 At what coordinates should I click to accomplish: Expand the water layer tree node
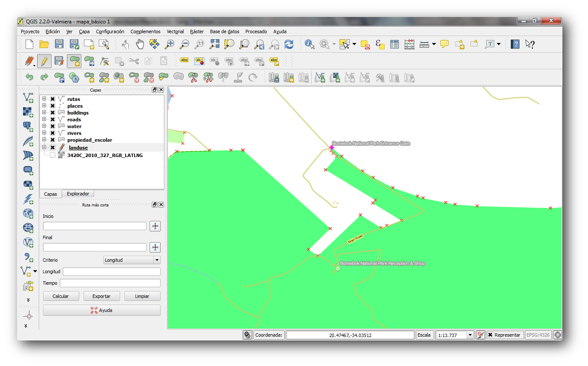pos(44,126)
